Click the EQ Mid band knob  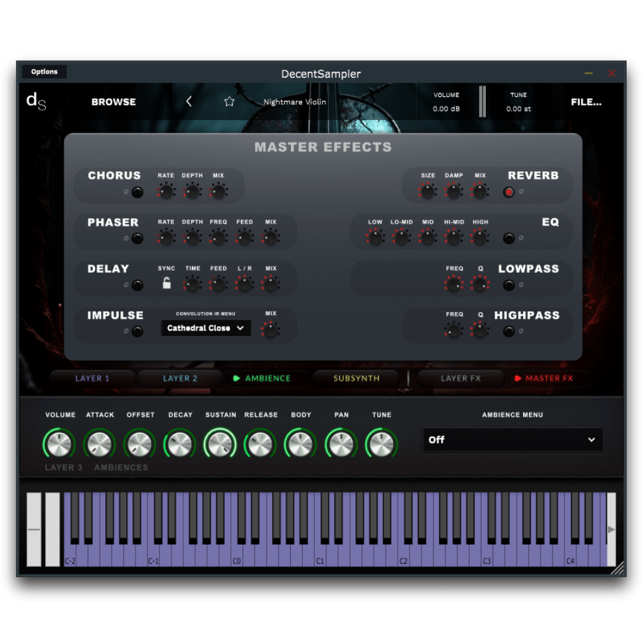tap(428, 238)
